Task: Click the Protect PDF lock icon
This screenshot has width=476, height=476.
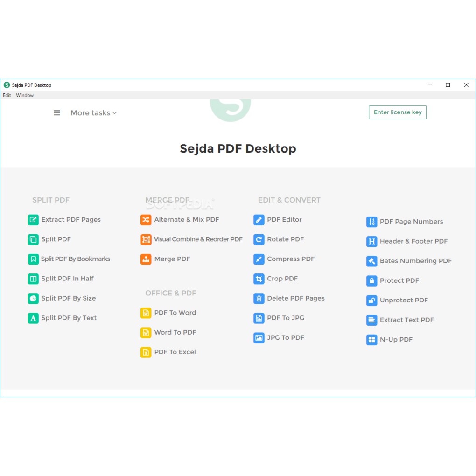Action: tap(371, 281)
